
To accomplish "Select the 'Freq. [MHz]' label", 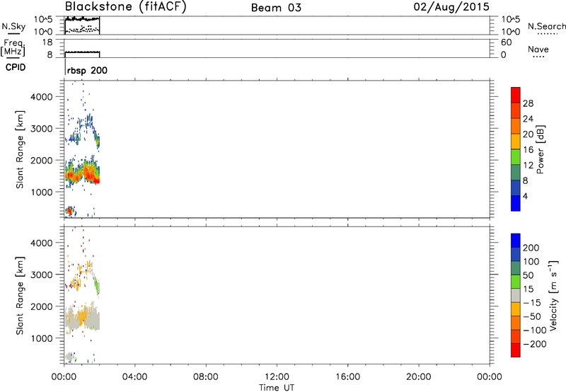I will pyautogui.click(x=13, y=47).
